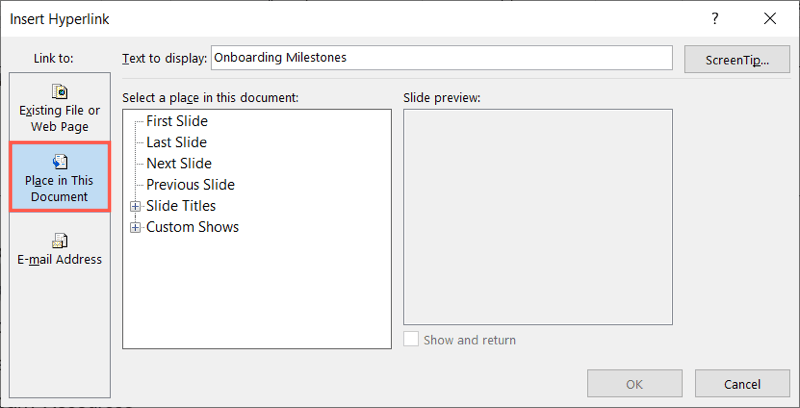
Task: Select the Custom Shows item label
Action: [192, 227]
